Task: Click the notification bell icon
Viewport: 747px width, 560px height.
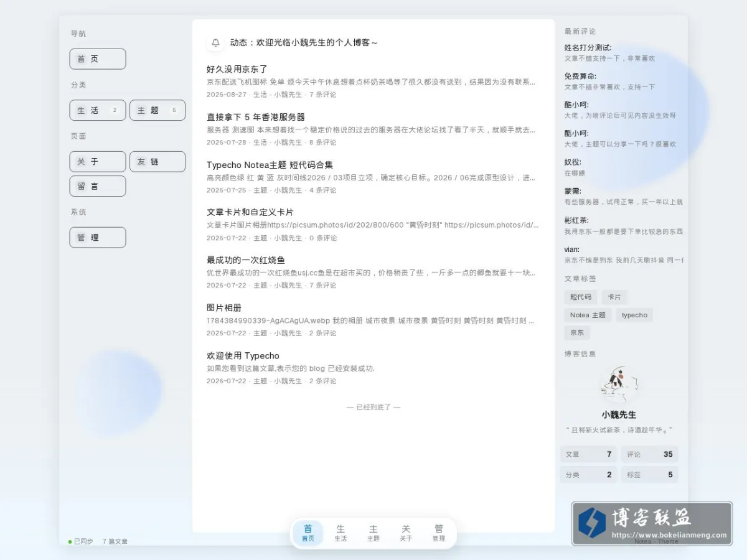Action: tap(215, 43)
